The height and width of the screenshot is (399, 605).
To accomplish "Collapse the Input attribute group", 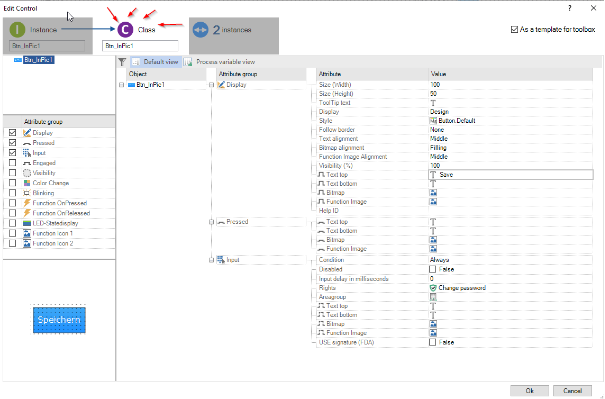I will point(211,260).
